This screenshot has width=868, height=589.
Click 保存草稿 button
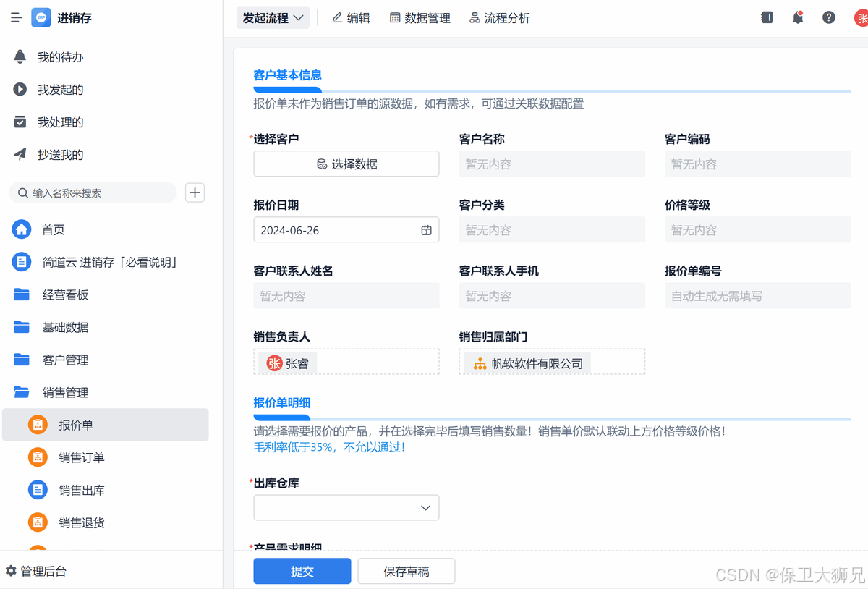pos(407,571)
